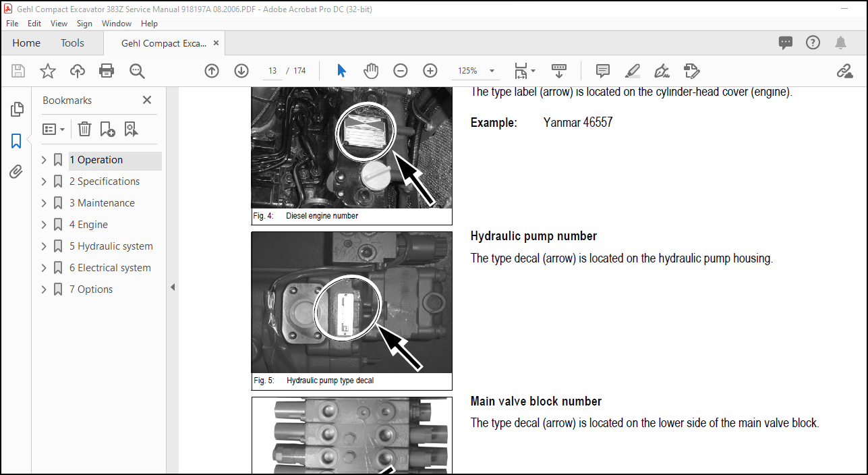Add a new bookmark
Viewport: 868px width, 475px height.
click(107, 129)
